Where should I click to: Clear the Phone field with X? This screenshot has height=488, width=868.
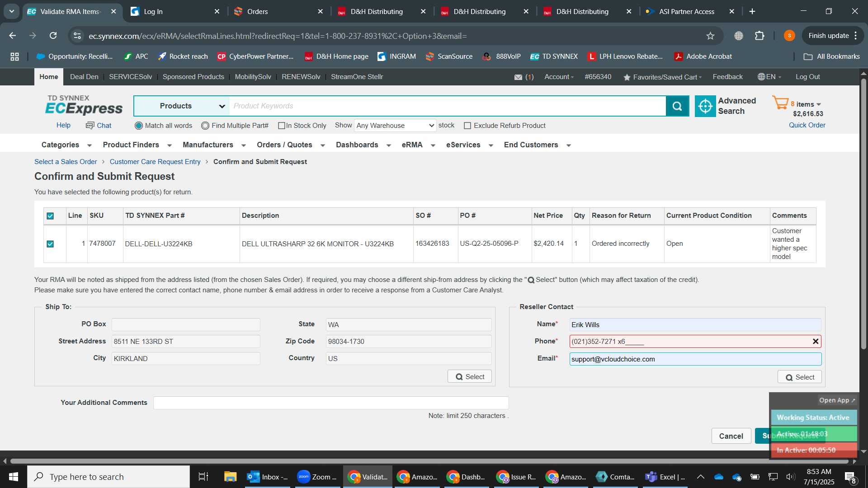[x=816, y=342]
